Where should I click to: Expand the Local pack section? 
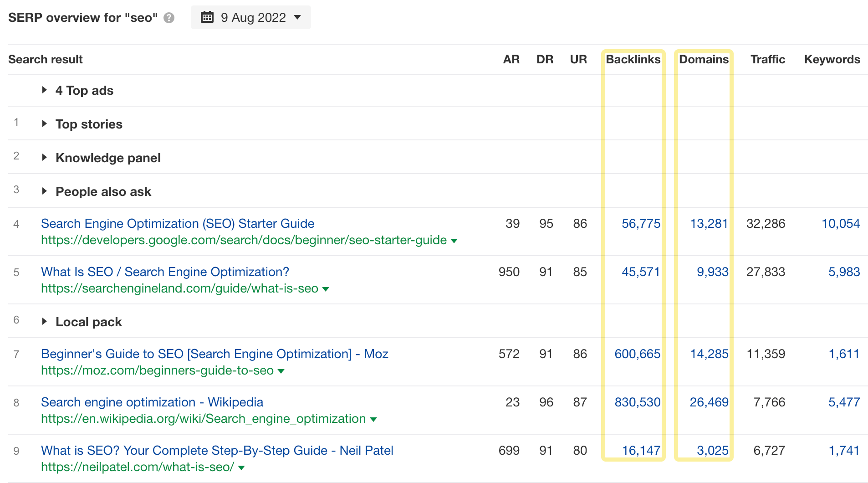click(x=45, y=321)
